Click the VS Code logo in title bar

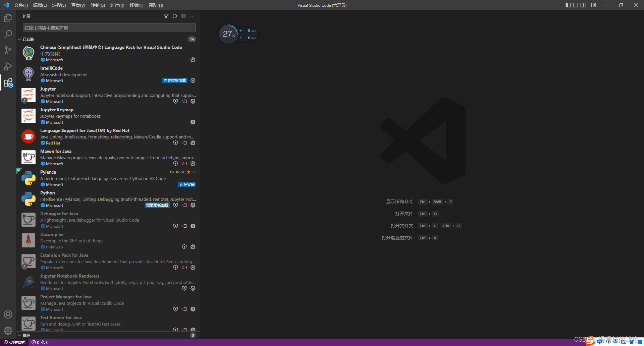(6, 5)
